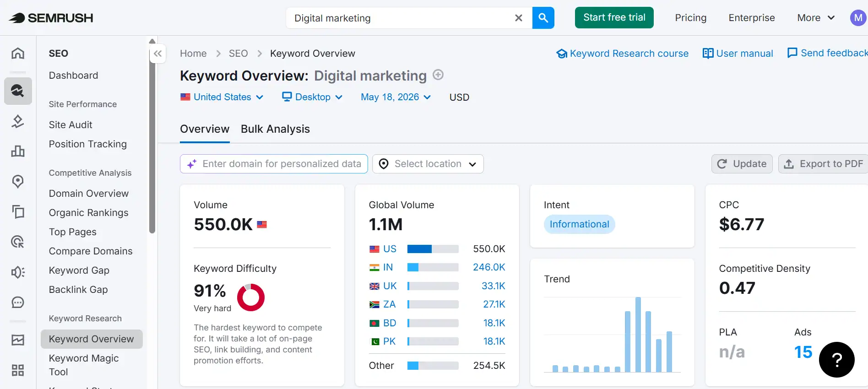Viewport: 868px width, 389px height.
Task: Click the Ads count 15
Action: tap(803, 352)
